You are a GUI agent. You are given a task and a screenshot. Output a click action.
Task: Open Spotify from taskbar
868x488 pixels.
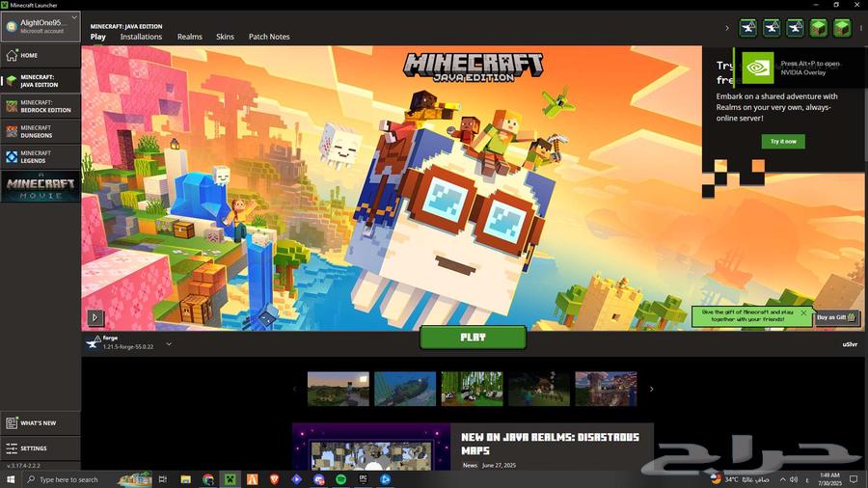341,479
